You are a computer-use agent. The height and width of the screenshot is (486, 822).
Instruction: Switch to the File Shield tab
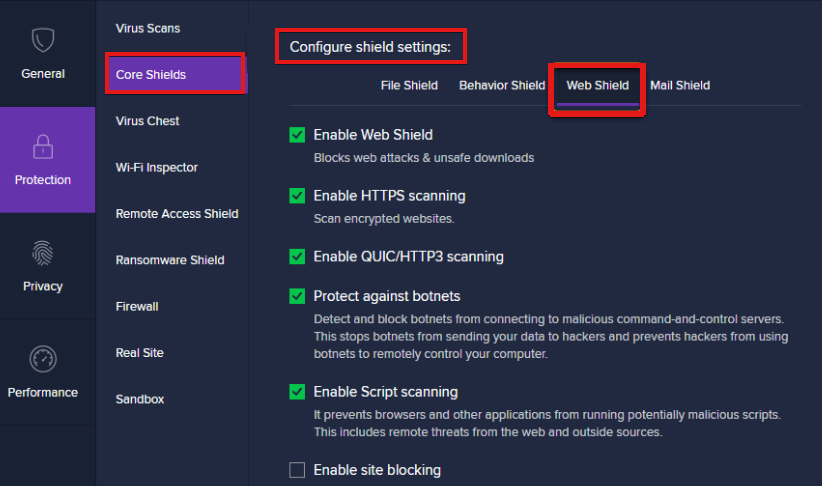coord(409,86)
